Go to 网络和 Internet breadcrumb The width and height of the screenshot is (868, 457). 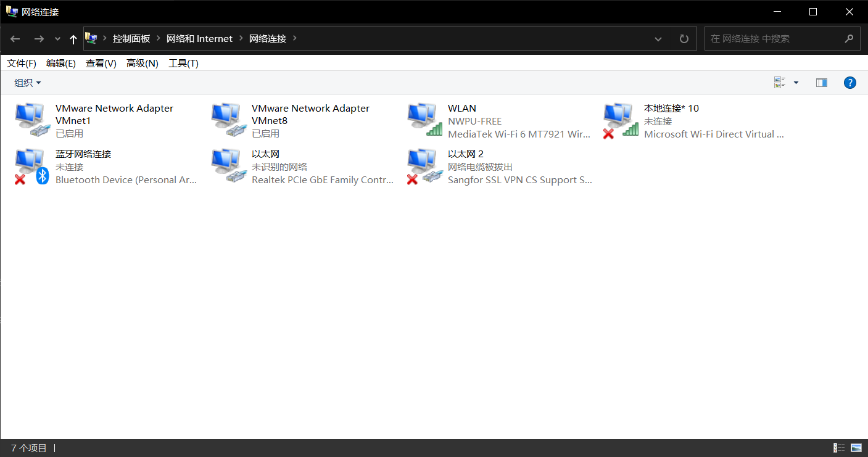[x=199, y=39]
